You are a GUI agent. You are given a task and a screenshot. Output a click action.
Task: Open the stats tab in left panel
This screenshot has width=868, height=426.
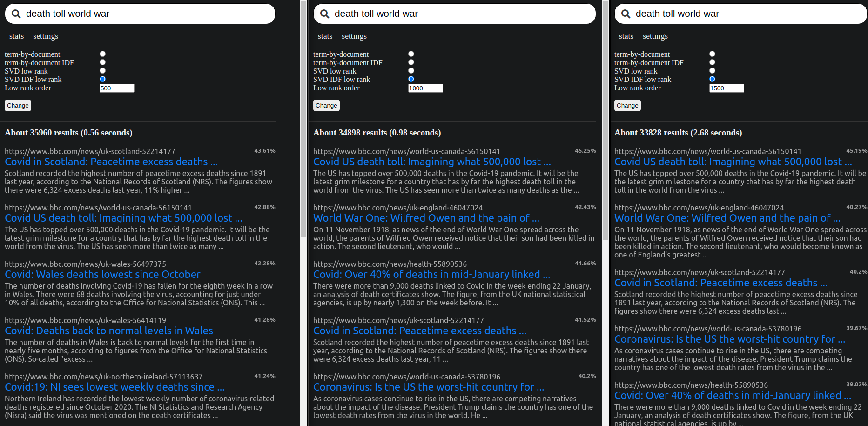point(16,36)
